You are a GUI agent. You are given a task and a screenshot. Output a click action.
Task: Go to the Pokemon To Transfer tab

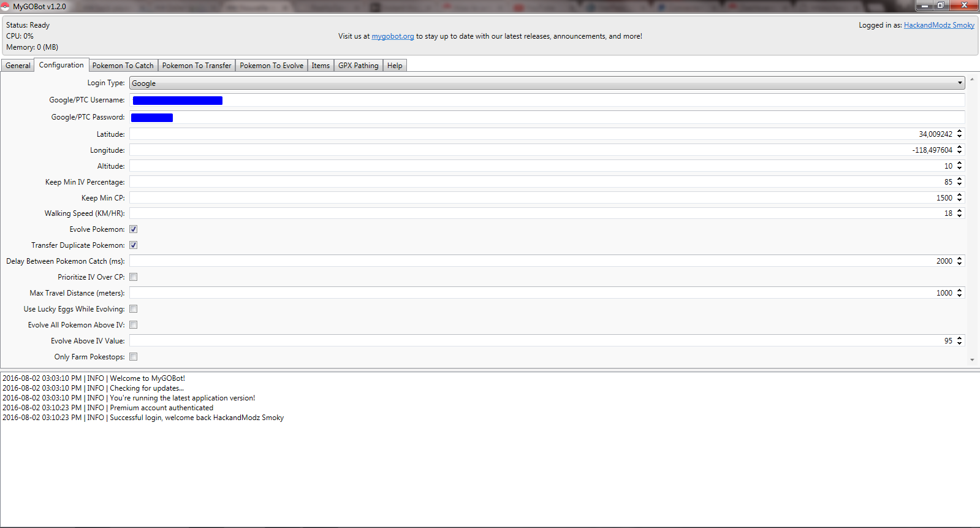coord(197,66)
